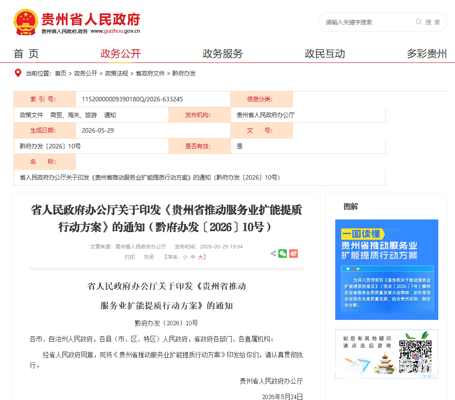This screenshot has height=400, width=455.
Task: Click the generation date 2026-05-29
Action: tap(98, 130)
